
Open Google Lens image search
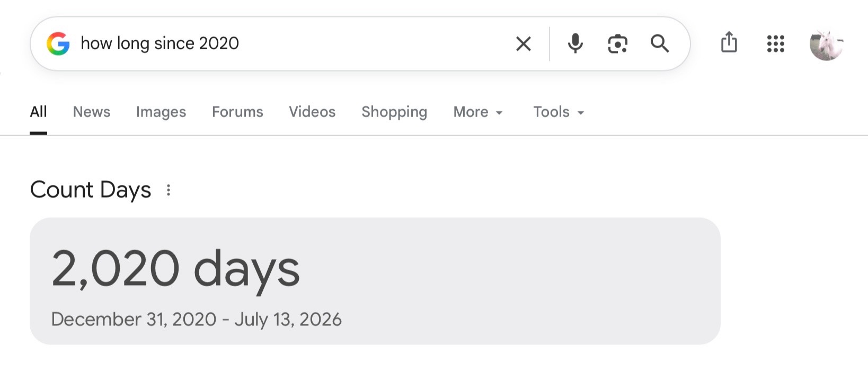click(x=618, y=43)
